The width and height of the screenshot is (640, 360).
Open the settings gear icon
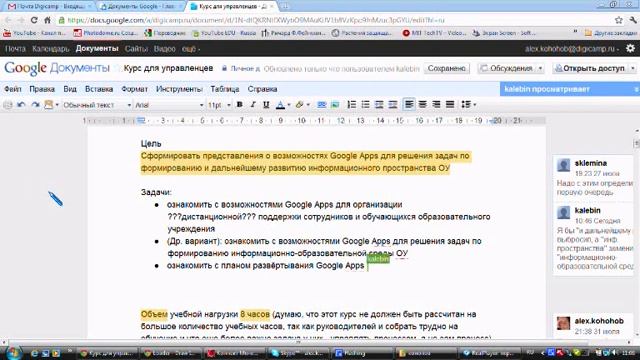point(630,49)
